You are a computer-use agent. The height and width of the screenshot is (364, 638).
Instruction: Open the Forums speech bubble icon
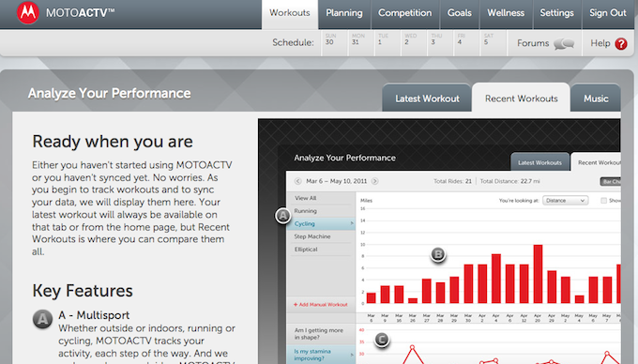point(564,43)
